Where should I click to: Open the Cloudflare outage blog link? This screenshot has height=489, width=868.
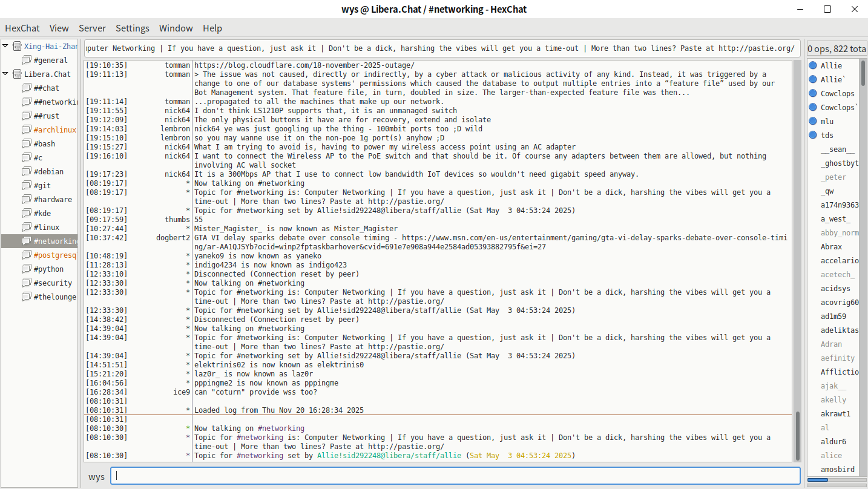tap(304, 65)
